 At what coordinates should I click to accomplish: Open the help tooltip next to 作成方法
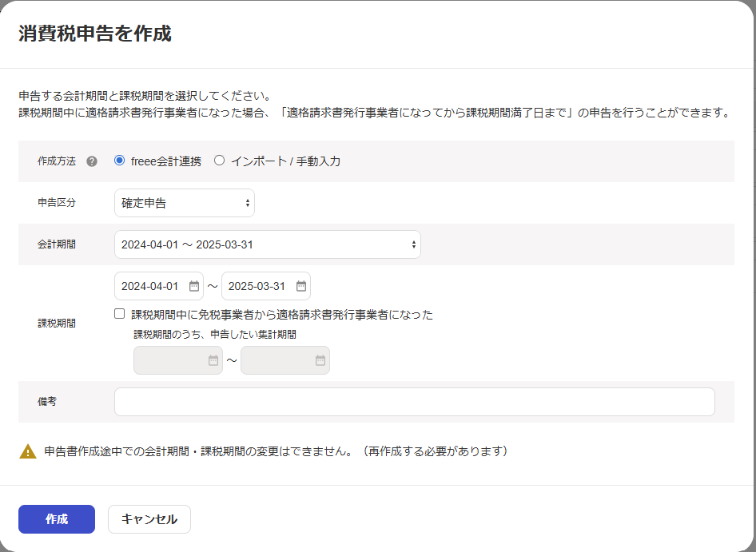click(92, 161)
